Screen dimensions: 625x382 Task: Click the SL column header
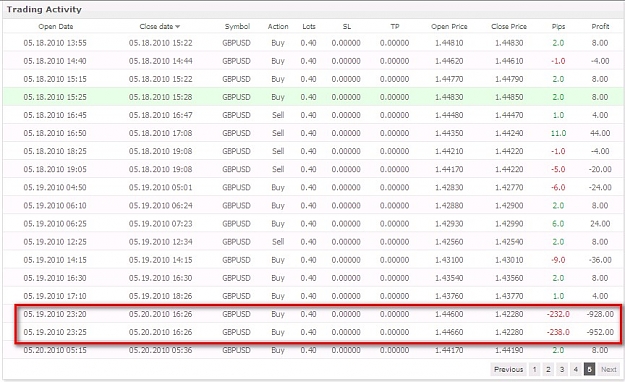[347, 27]
